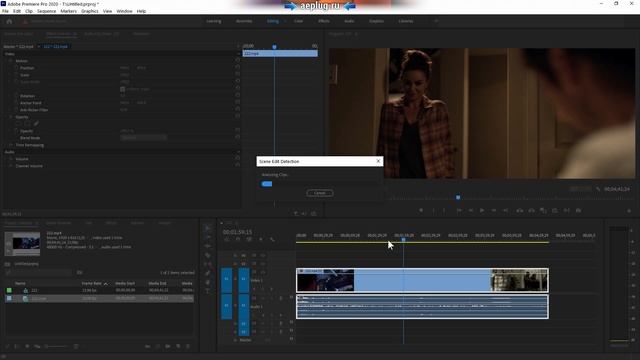
Task: Open the Edit menu
Action: (17, 11)
